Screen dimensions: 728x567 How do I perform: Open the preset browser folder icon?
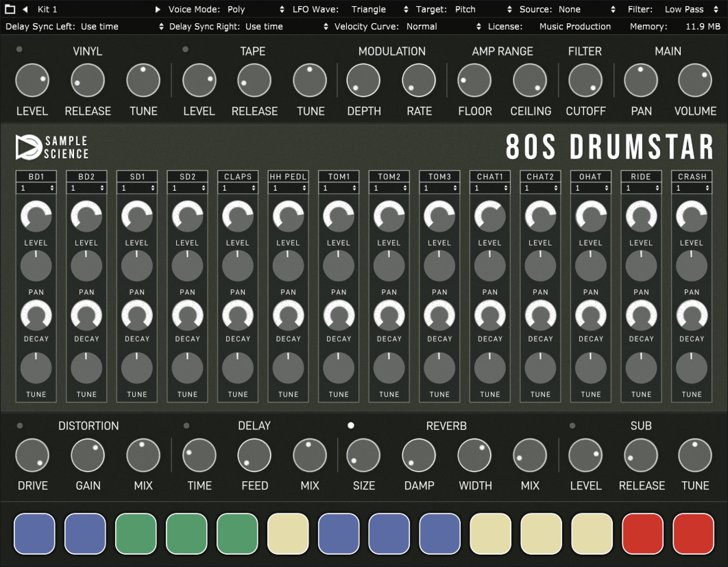coord(10,9)
